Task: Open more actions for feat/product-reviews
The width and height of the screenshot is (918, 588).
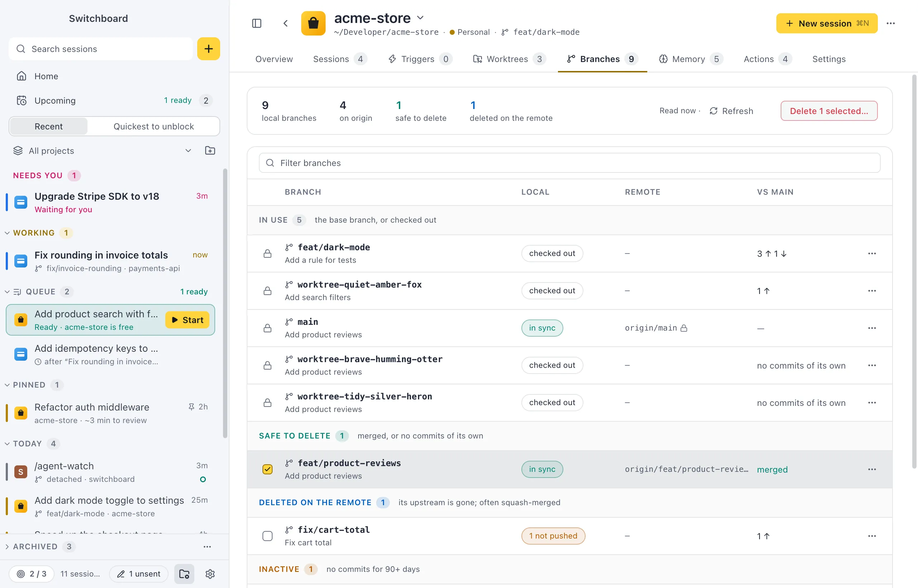Action: (872, 469)
